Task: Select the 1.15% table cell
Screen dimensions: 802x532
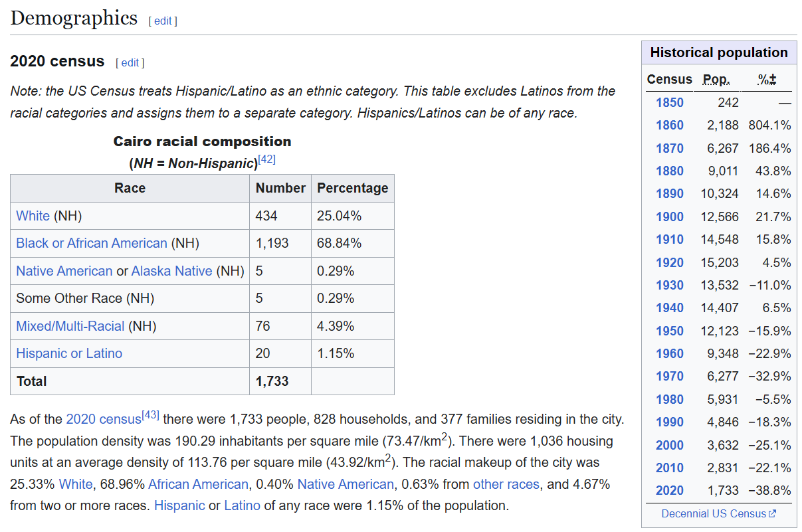Action: (x=353, y=353)
